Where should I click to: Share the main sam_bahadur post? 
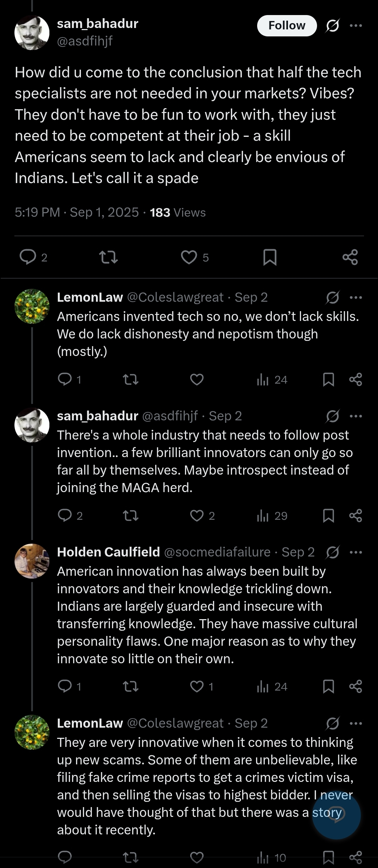point(350,257)
